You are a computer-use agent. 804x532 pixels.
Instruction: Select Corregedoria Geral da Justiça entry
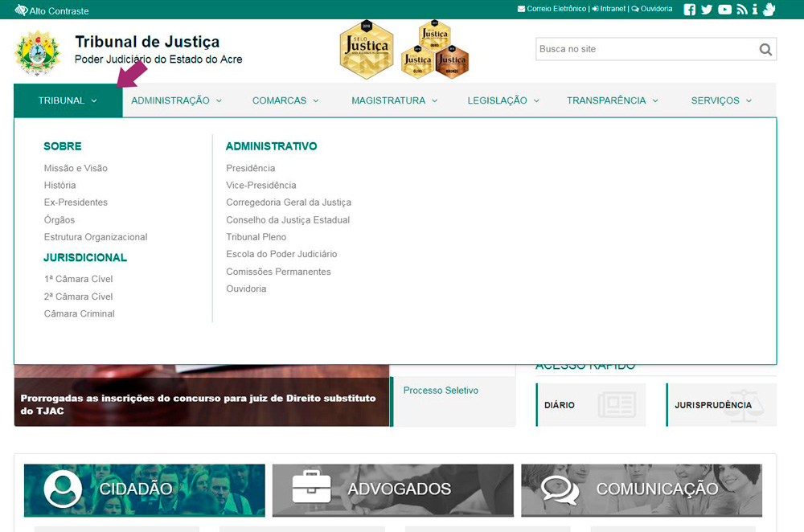tap(289, 203)
